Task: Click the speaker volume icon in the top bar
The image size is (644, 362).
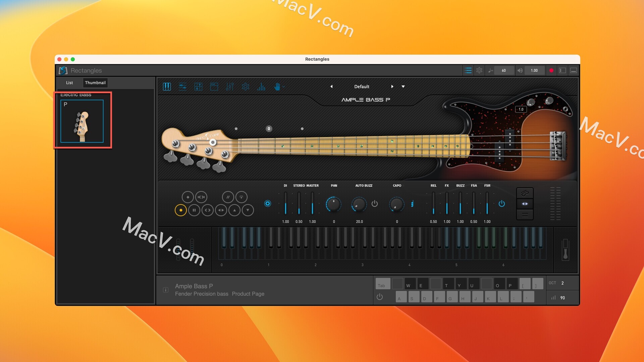Action: (x=520, y=70)
